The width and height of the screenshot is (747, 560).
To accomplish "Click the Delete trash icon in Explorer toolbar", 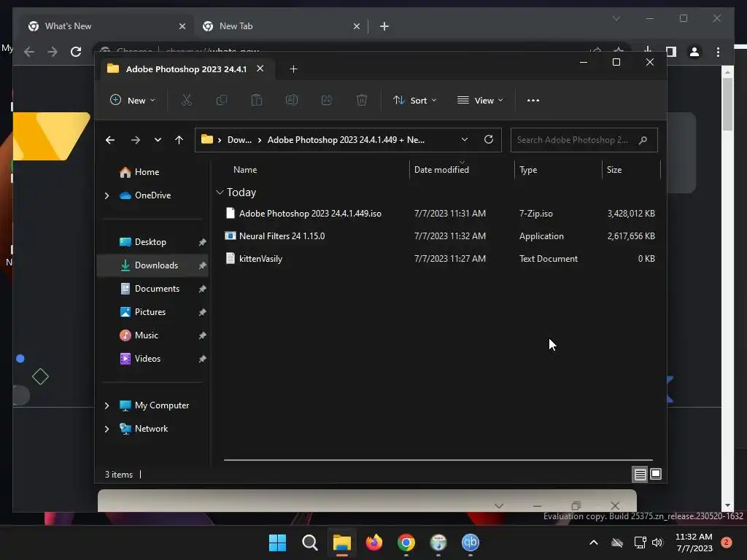I will 362,100.
